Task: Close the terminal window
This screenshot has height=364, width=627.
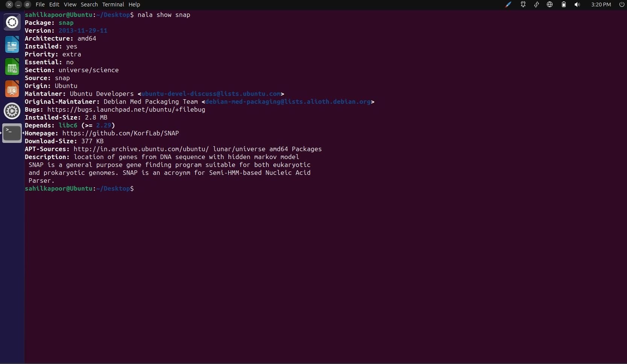Action: (x=9, y=5)
